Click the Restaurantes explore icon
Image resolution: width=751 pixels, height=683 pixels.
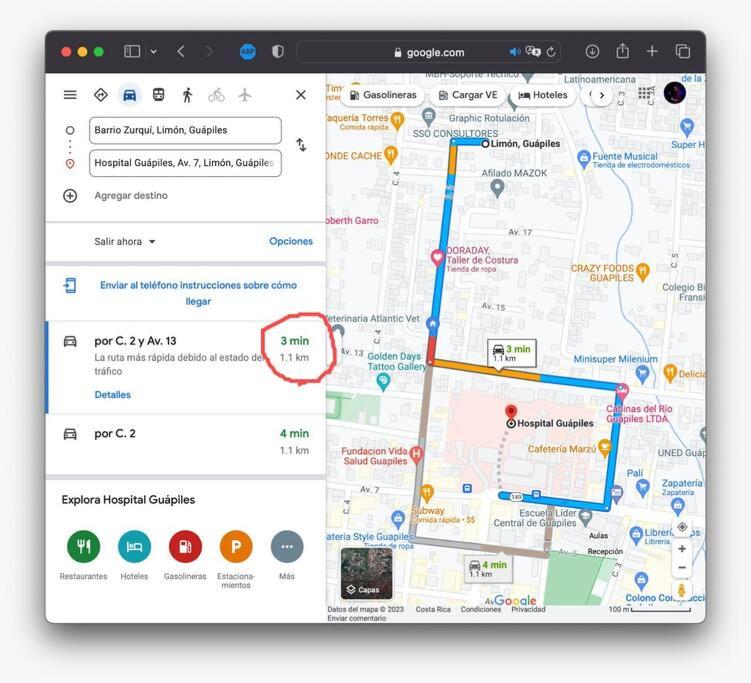84,546
